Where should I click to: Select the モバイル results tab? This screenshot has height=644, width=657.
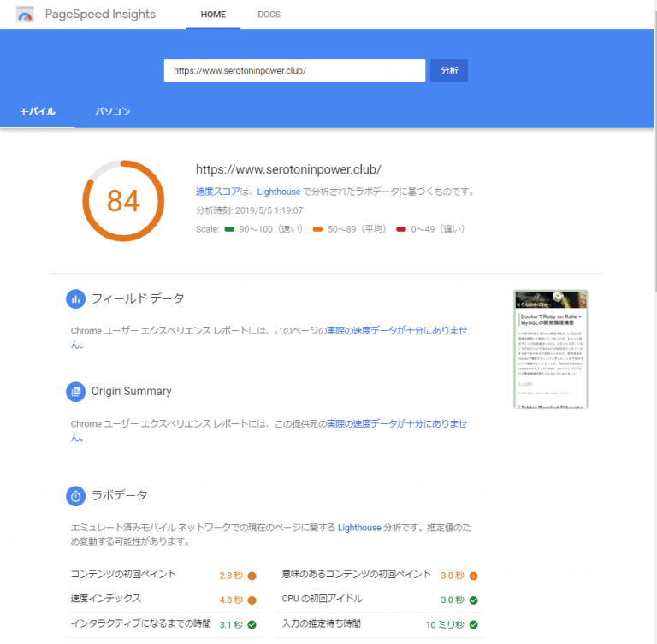coord(38,111)
